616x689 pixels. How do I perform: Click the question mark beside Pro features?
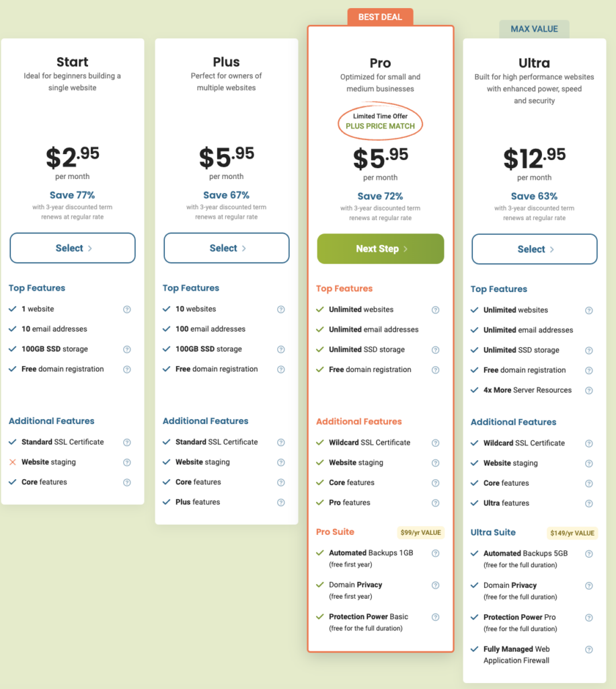tap(435, 503)
